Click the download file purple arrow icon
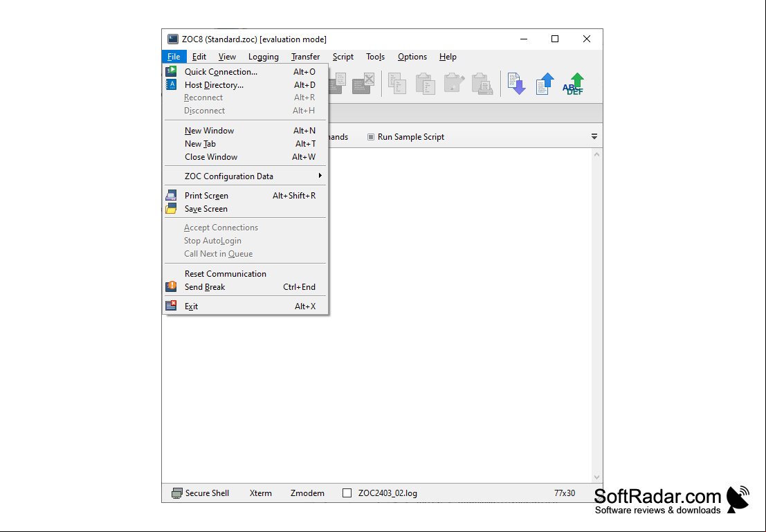The width and height of the screenshot is (766, 532). (x=516, y=84)
